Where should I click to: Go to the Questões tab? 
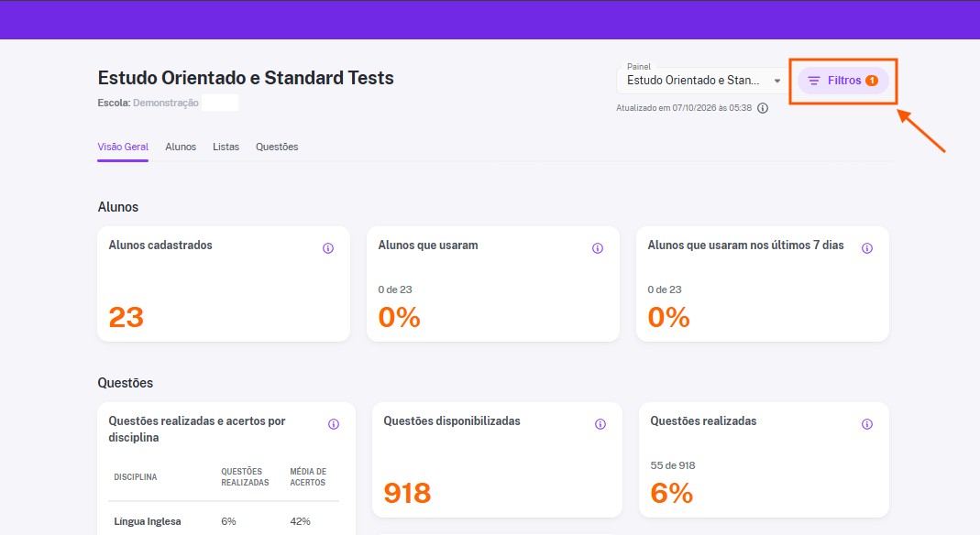coord(277,147)
